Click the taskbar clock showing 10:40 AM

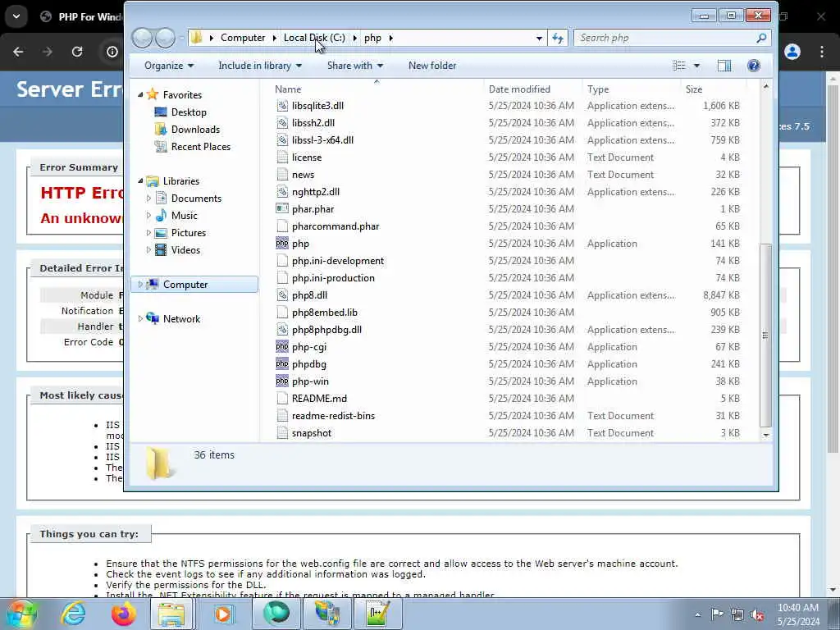797,608
